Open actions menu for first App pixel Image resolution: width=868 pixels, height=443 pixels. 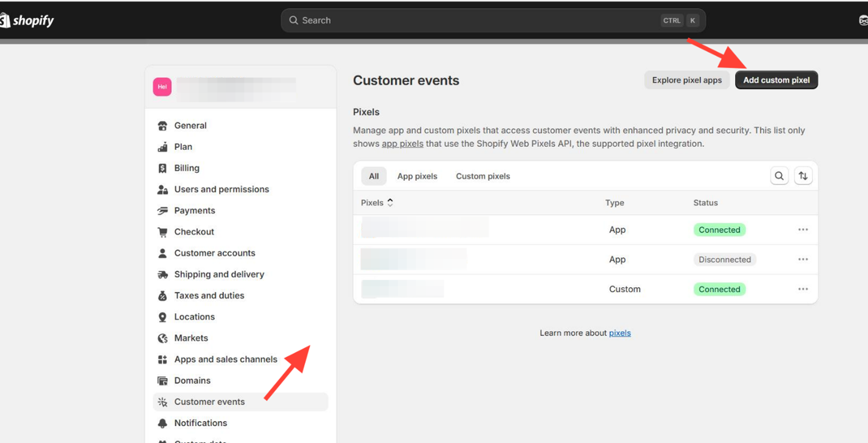(x=803, y=230)
